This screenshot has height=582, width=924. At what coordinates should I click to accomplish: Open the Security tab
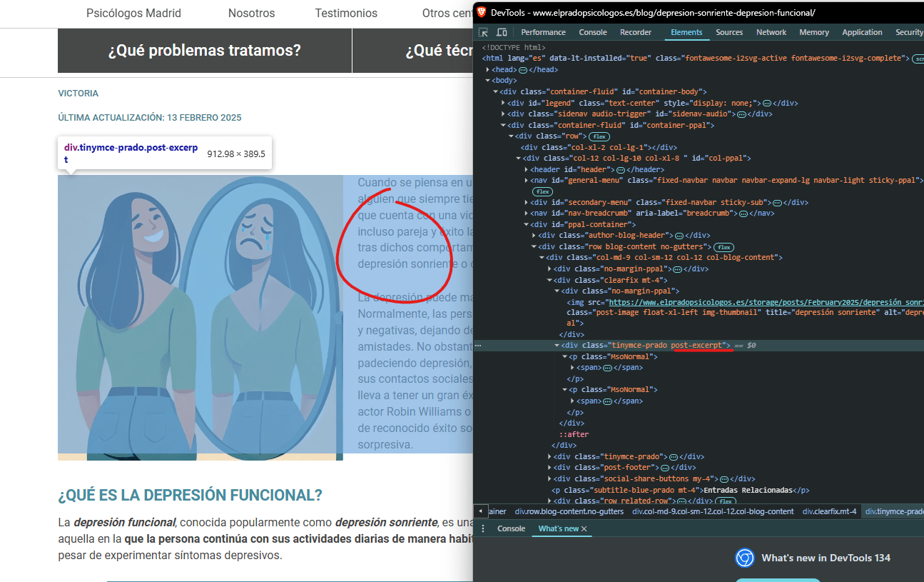pos(908,32)
